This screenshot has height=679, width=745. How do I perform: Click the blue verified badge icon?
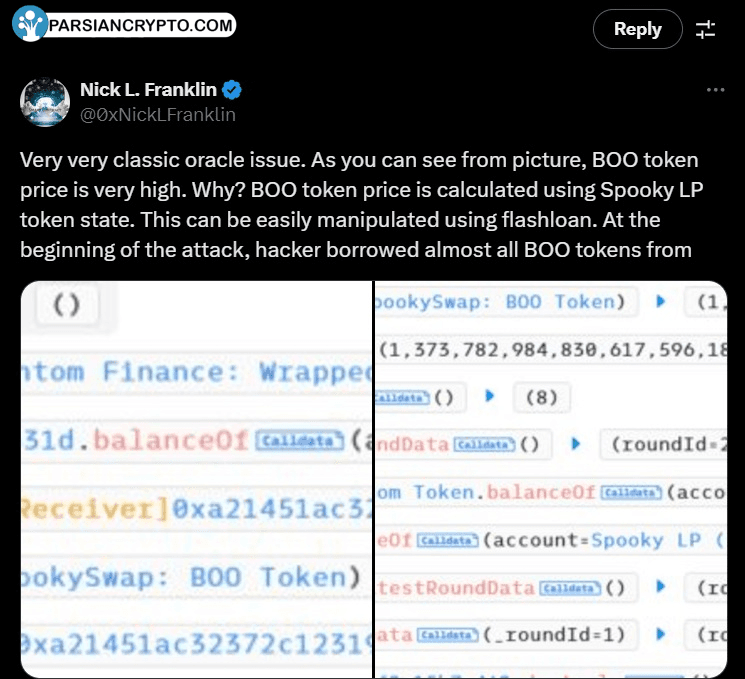click(232, 90)
